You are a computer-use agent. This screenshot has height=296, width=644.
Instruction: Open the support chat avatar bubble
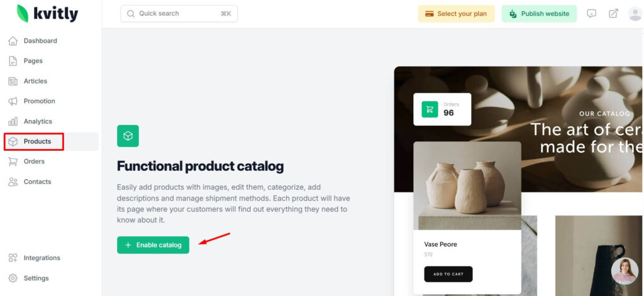[625, 272]
